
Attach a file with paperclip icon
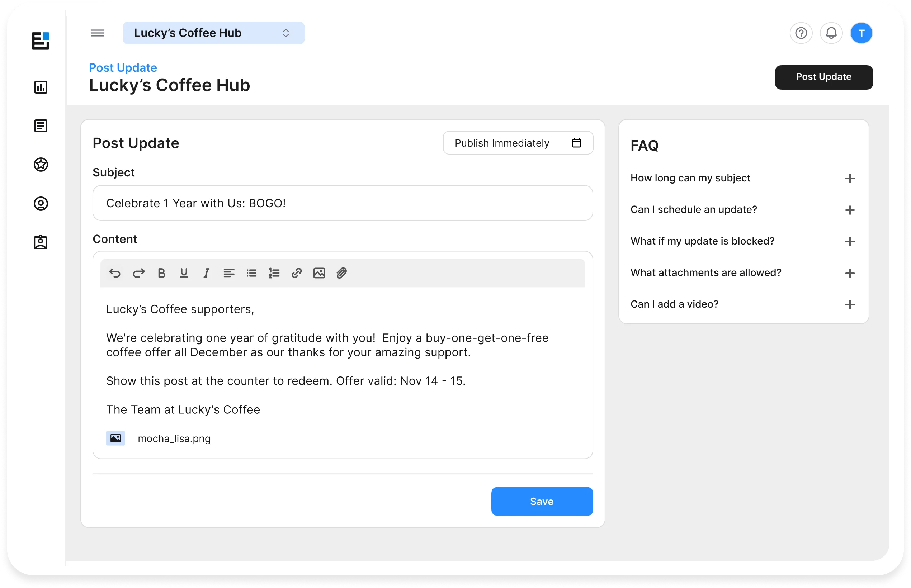pyautogui.click(x=341, y=273)
